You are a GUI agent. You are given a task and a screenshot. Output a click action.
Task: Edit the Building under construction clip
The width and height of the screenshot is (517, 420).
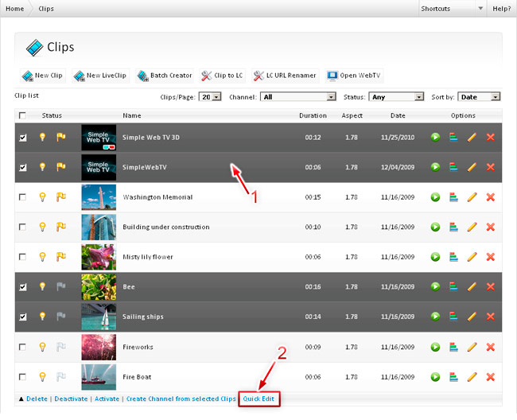pyautogui.click(x=472, y=227)
